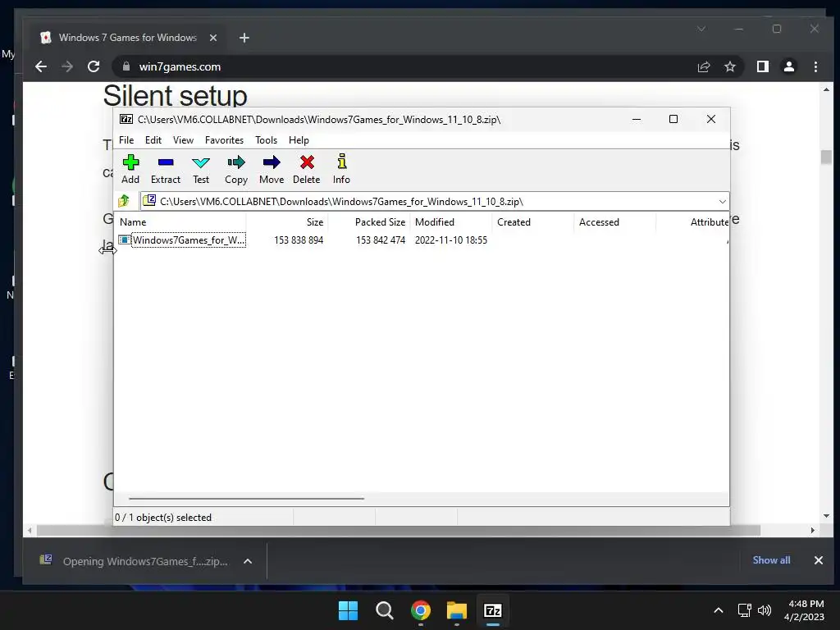This screenshot has width=840, height=630.
Task: Click the Chrome page horizontal scrollbar thumb
Action: click(399, 531)
